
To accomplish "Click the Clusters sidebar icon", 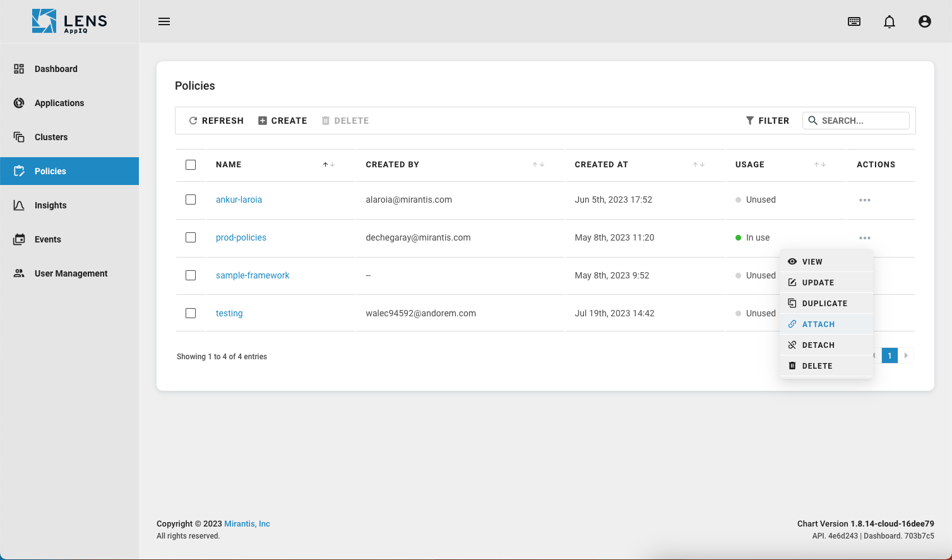I will tap(19, 137).
